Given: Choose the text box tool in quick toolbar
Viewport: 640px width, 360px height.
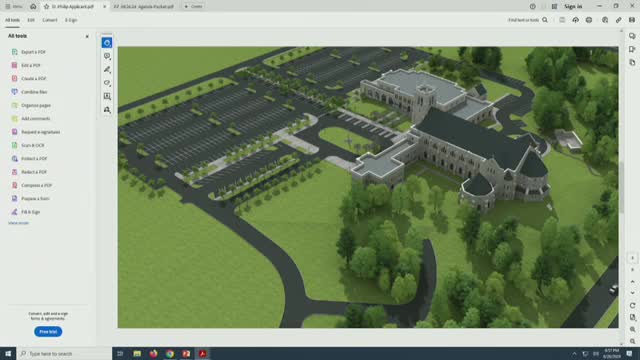Looking at the screenshot, I should pyautogui.click(x=107, y=96).
